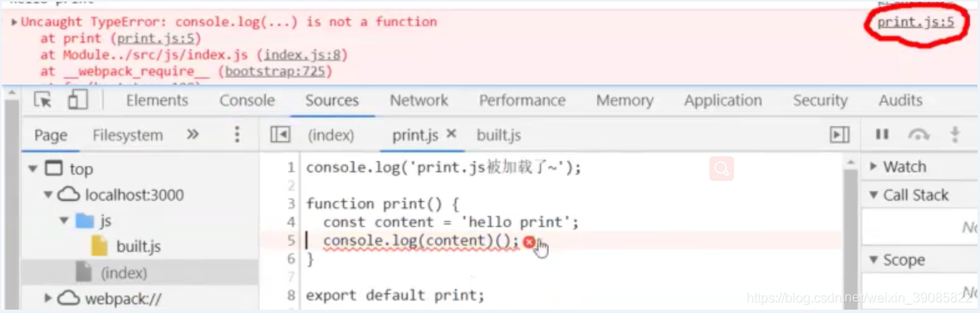The image size is (980, 313).
Task: Click the red error icon on line 5
Action: [529, 242]
